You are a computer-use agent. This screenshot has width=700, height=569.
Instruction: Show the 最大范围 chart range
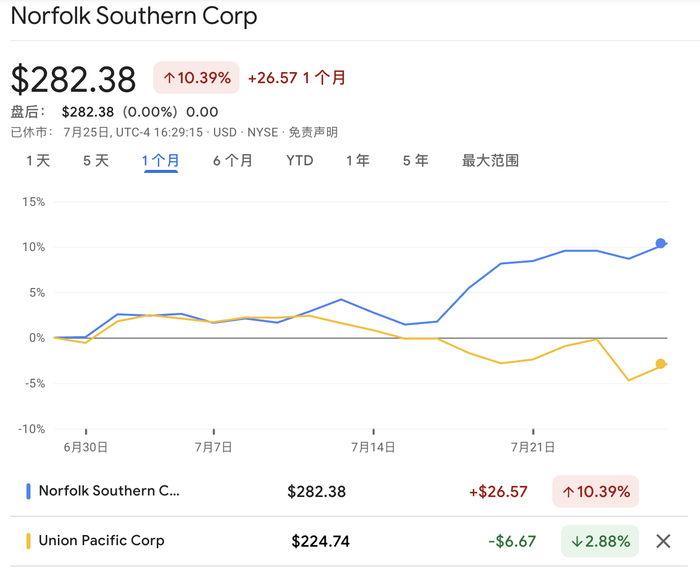click(490, 161)
